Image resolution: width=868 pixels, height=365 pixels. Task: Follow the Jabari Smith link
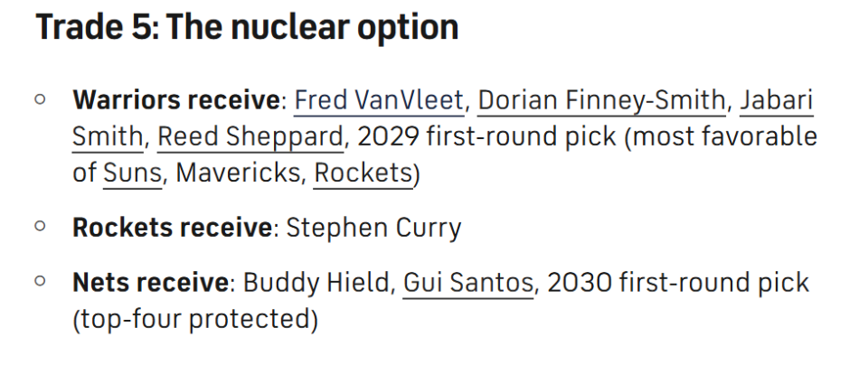click(776, 100)
